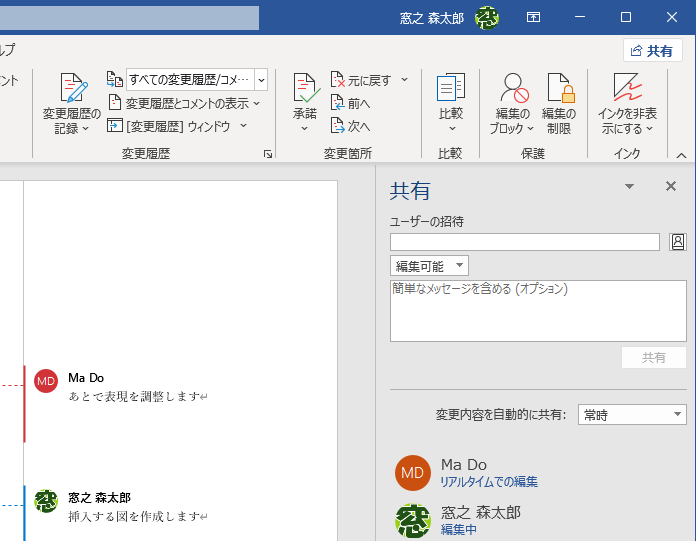Expand the 承諾 dropdown arrow

point(304,129)
